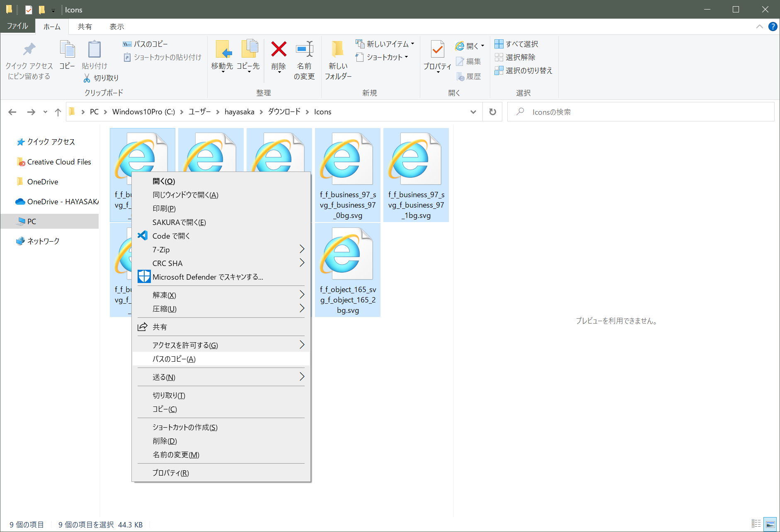This screenshot has width=780, height=532.
Task: Click Deselect All (選択解除) in ribbon
Action: pos(515,57)
